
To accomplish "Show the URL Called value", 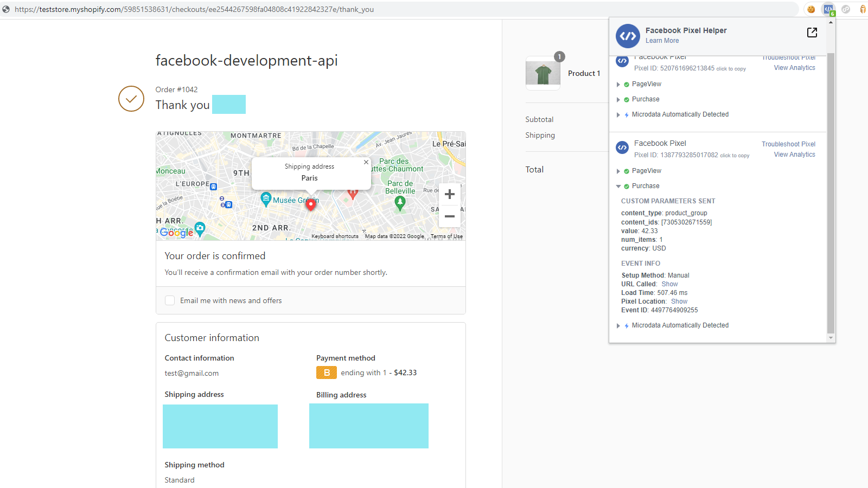I will click(669, 284).
